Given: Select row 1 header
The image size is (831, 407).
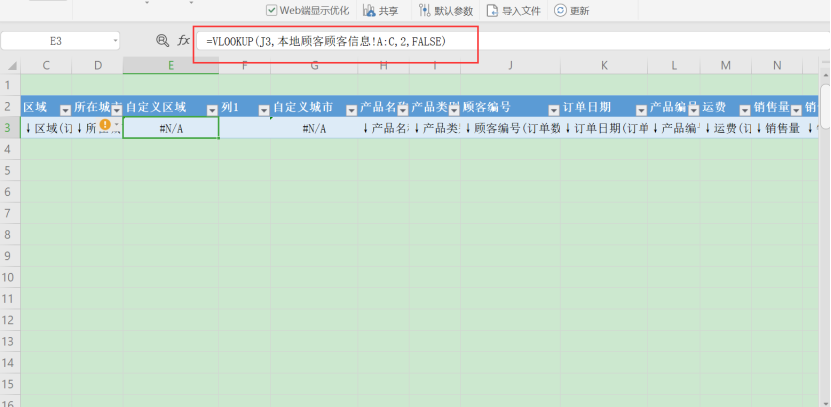Looking at the screenshot, I should (x=10, y=85).
